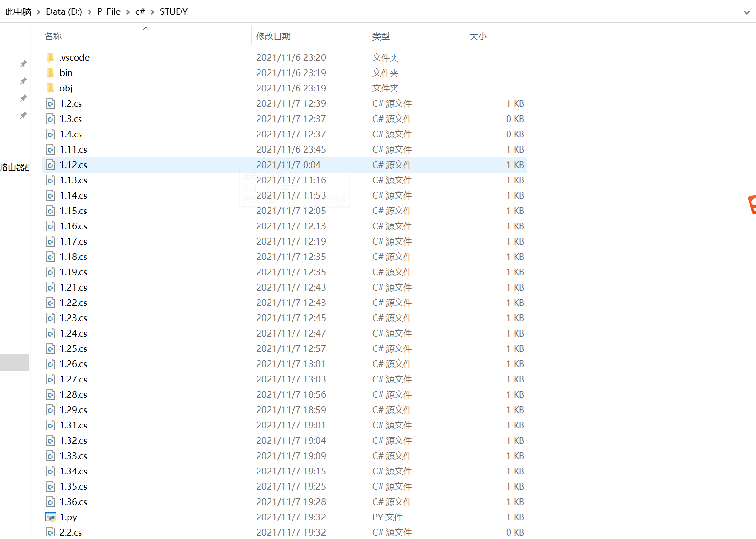
Task: Select the 路由器 item in the navigation pane
Action: tap(15, 168)
